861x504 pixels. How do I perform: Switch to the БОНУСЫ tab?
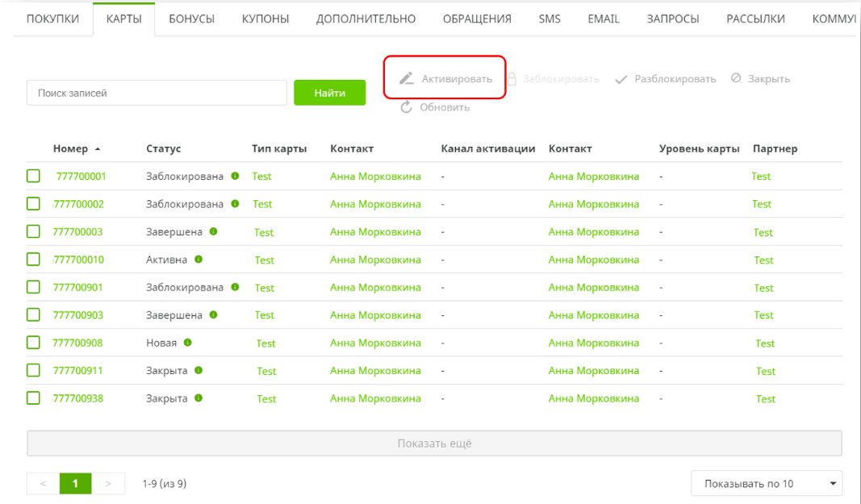point(191,19)
